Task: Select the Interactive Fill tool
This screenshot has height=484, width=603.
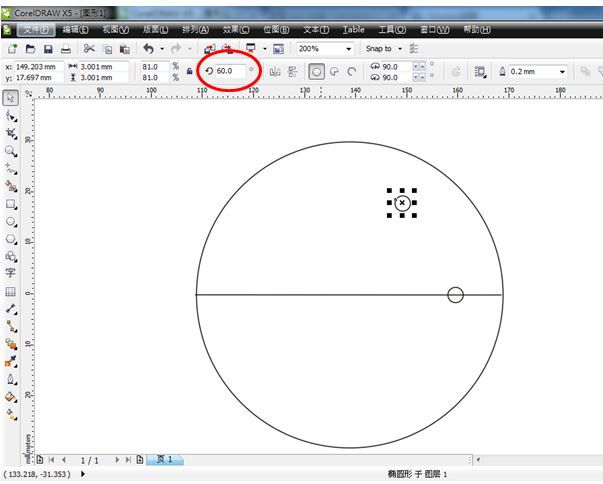Action: point(11,414)
